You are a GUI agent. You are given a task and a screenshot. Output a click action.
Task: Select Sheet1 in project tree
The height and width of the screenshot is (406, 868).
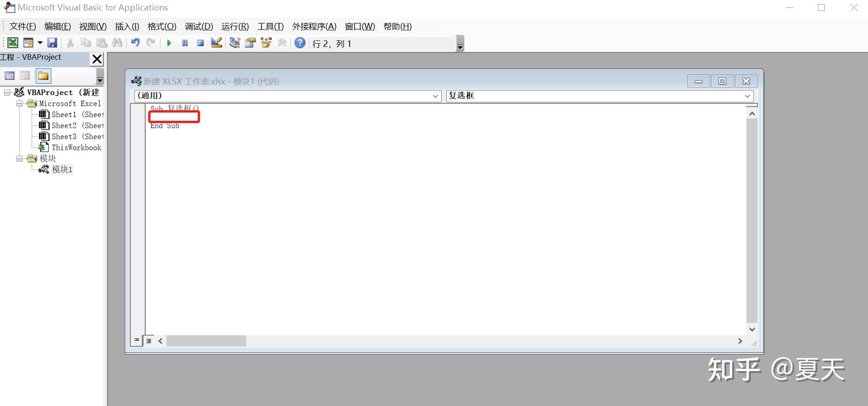tap(78, 114)
